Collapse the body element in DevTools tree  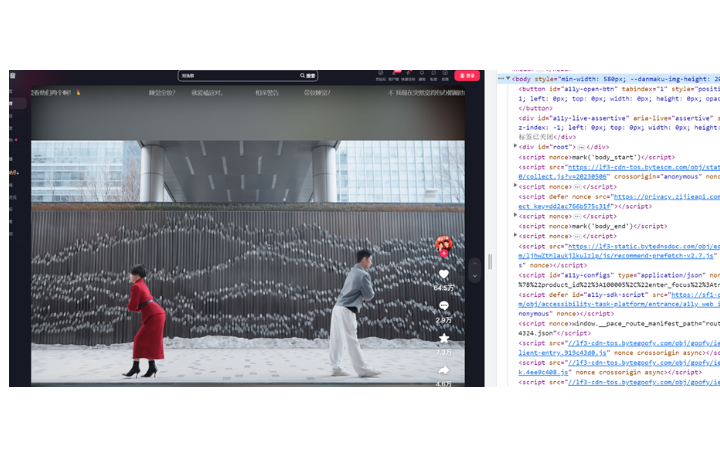coord(508,79)
